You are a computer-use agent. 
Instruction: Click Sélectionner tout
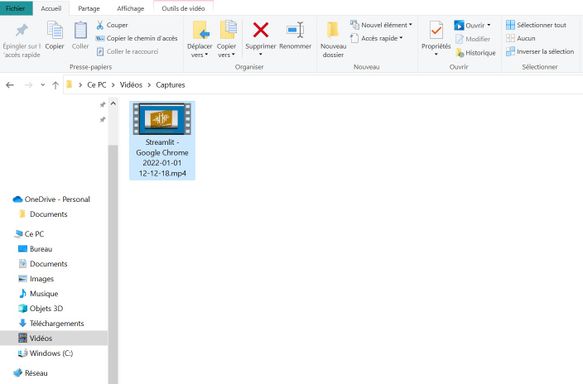pyautogui.click(x=536, y=25)
